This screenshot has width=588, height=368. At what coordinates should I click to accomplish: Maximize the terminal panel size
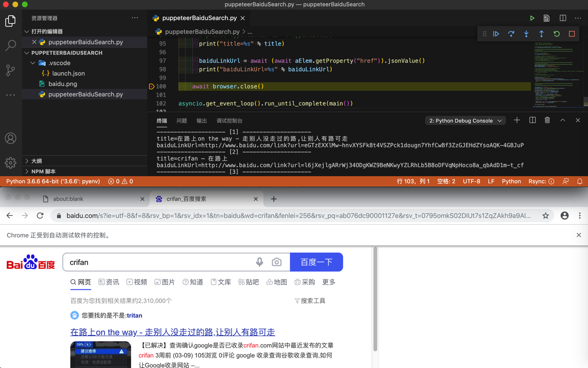[563, 121]
